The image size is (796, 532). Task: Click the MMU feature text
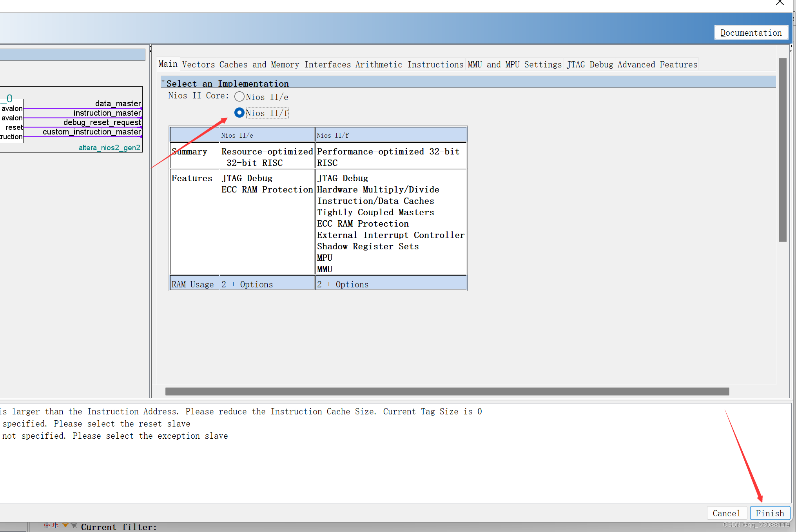coord(325,269)
